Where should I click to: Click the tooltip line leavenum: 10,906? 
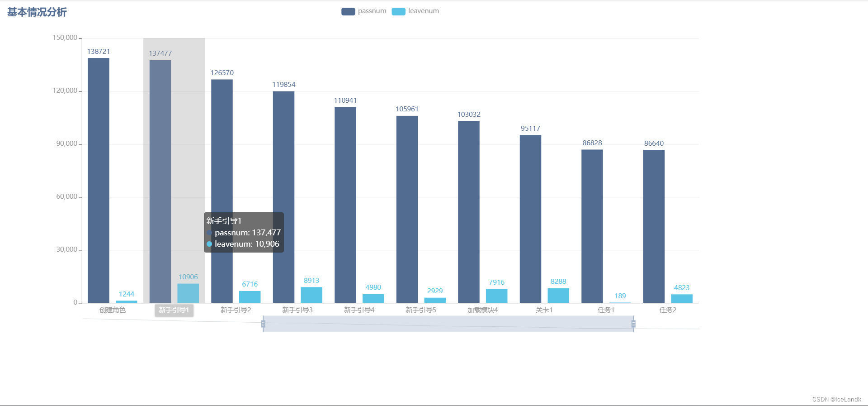click(243, 244)
